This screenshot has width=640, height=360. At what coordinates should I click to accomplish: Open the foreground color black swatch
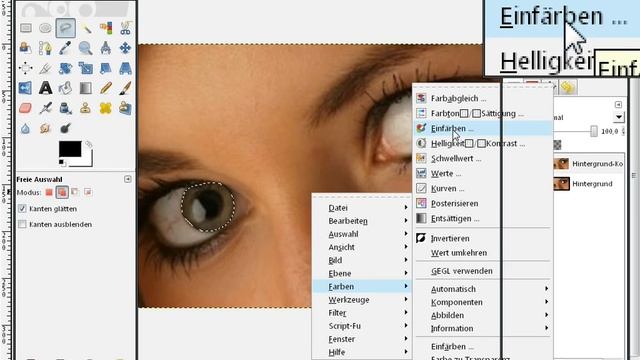tap(70, 149)
